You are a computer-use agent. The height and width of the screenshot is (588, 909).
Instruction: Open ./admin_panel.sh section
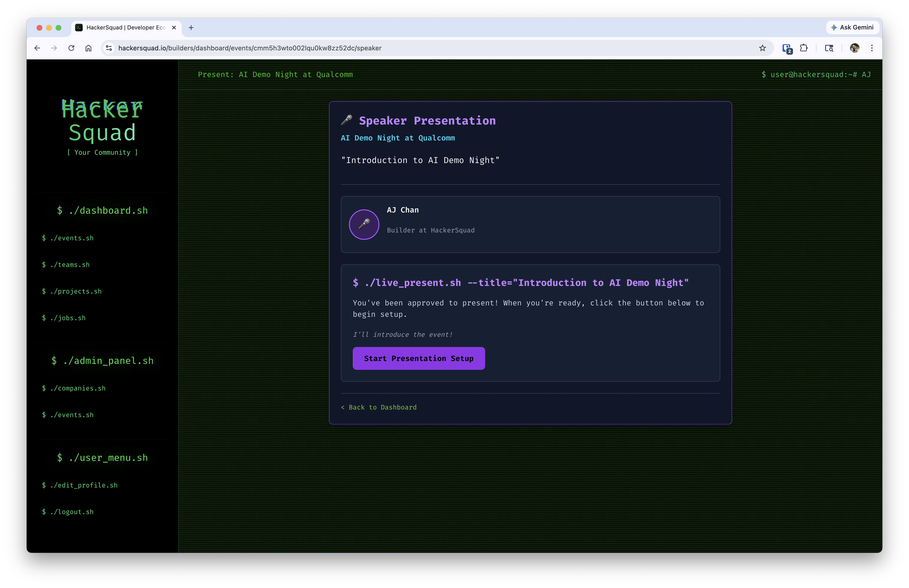tap(102, 361)
